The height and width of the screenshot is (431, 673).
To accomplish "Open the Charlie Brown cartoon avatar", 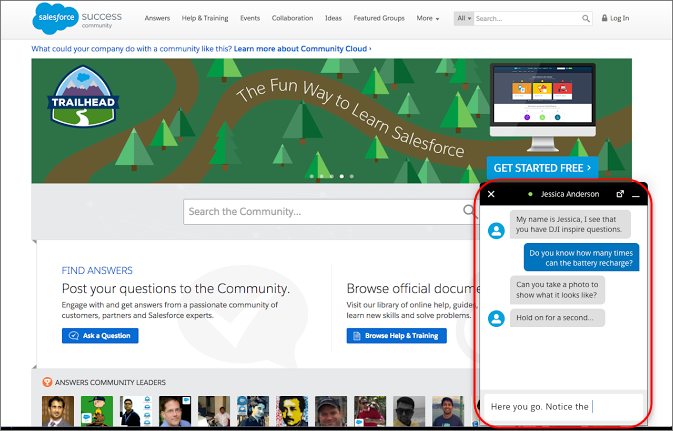I will (x=97, y=411).
